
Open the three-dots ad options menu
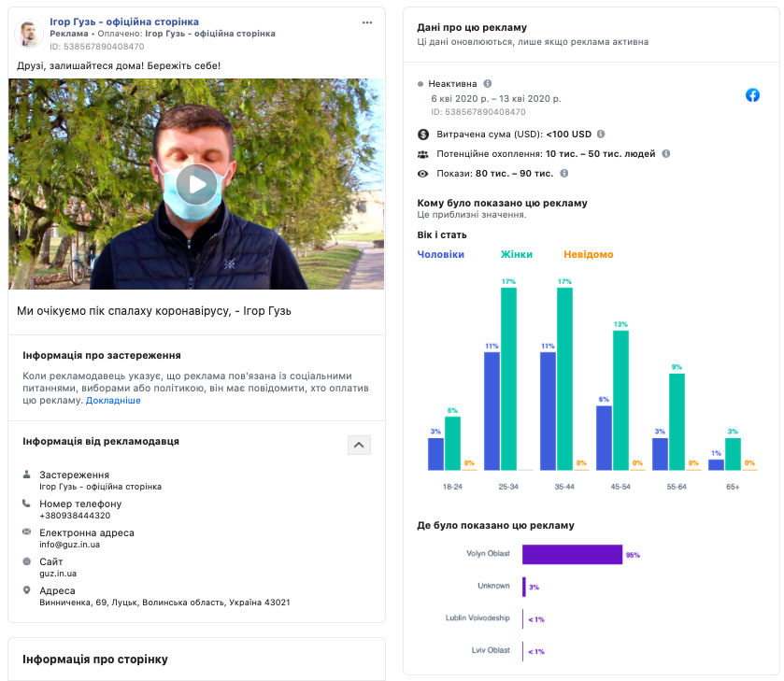coord(367,22)
